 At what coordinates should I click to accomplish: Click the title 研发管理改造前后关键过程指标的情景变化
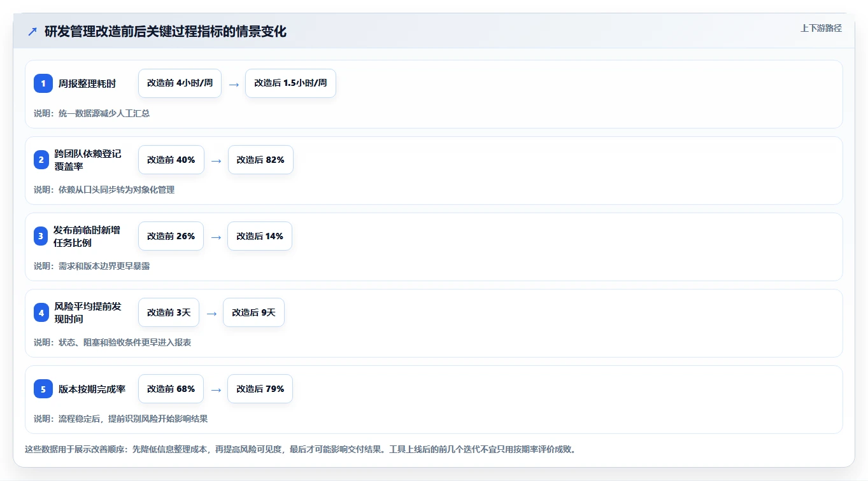166,31
